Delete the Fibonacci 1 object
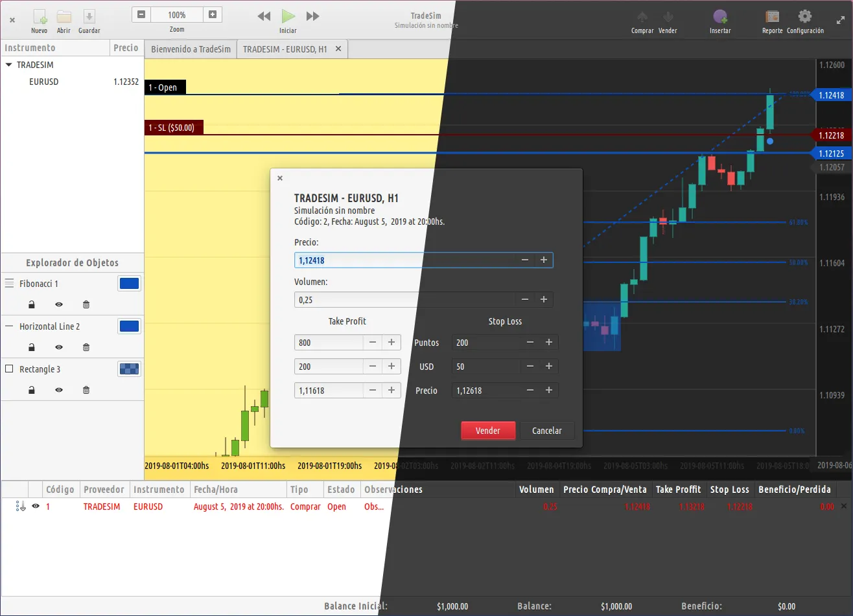 pyautogui.click(x=86, y=304)
